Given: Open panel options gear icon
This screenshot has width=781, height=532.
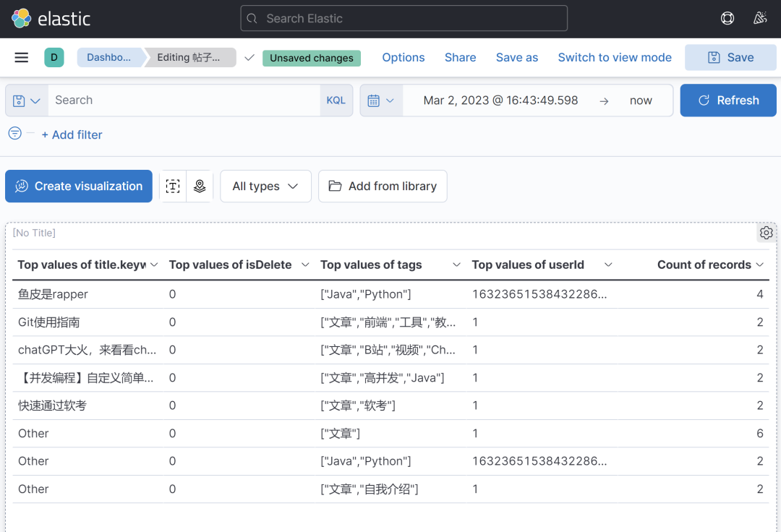Looking at the screenshot, I should [766, 233].
